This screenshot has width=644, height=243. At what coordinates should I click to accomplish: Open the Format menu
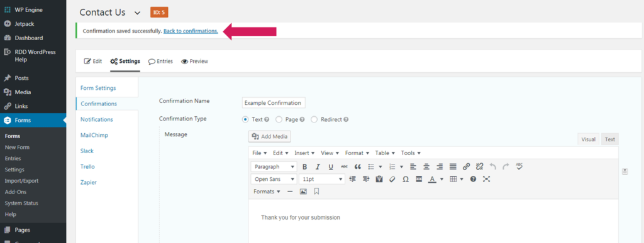point(357,153)
